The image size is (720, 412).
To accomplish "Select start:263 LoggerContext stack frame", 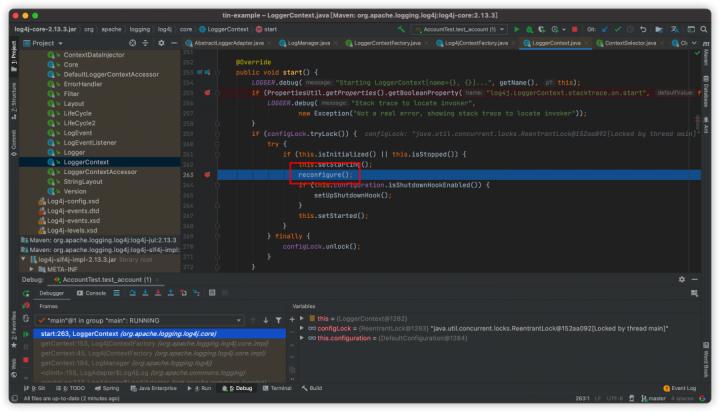I will (x=161, y=333).
